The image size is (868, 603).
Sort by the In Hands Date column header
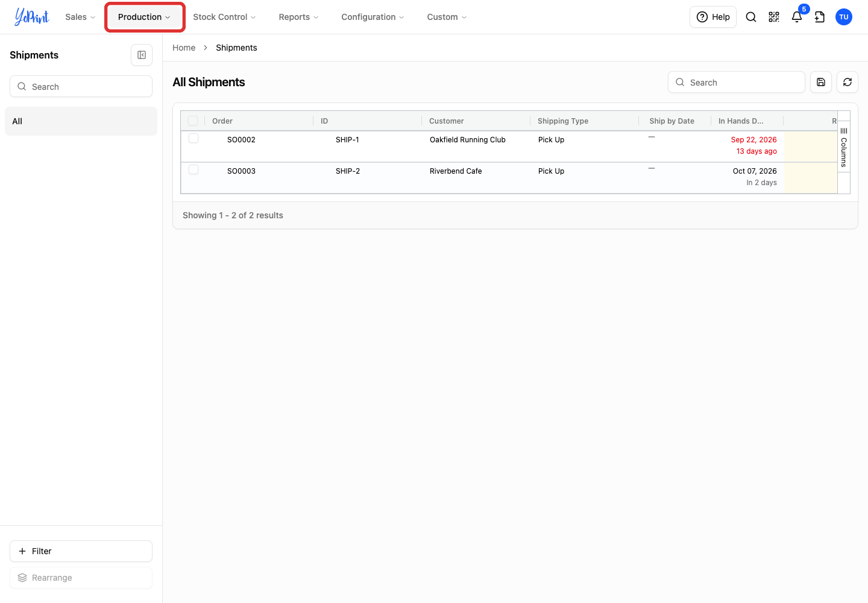click(x=741, y=121)
